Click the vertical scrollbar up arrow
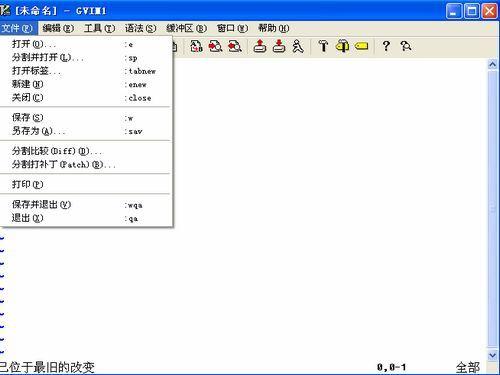 (x=493, y=64)
